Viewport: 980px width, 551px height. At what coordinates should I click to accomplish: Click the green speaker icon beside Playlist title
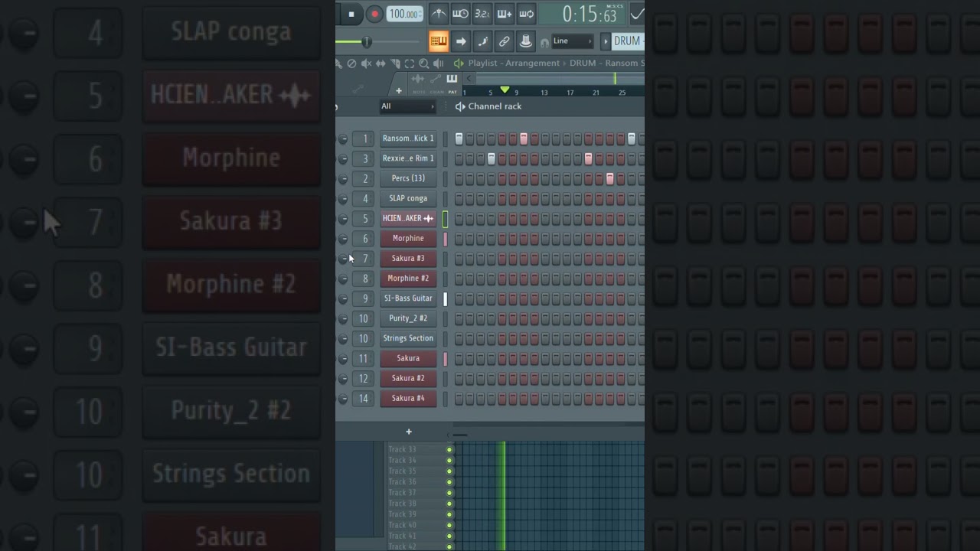click(459, 64)
